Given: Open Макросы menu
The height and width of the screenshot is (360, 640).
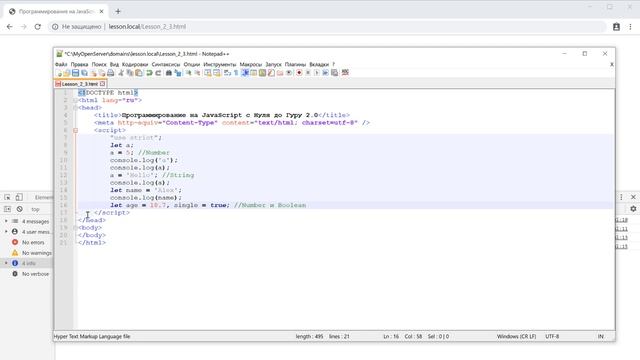Looking at the screenshot, I should (x=251, y=64).
